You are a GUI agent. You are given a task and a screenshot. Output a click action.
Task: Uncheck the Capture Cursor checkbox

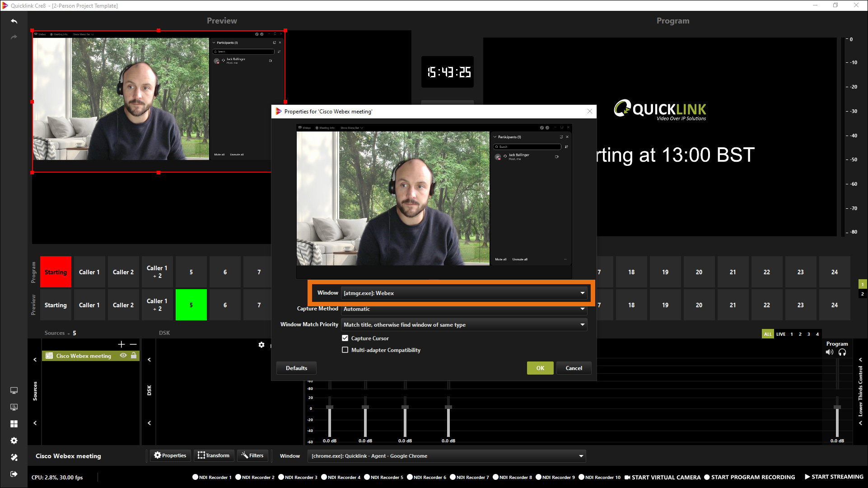(x=345, y=338)
